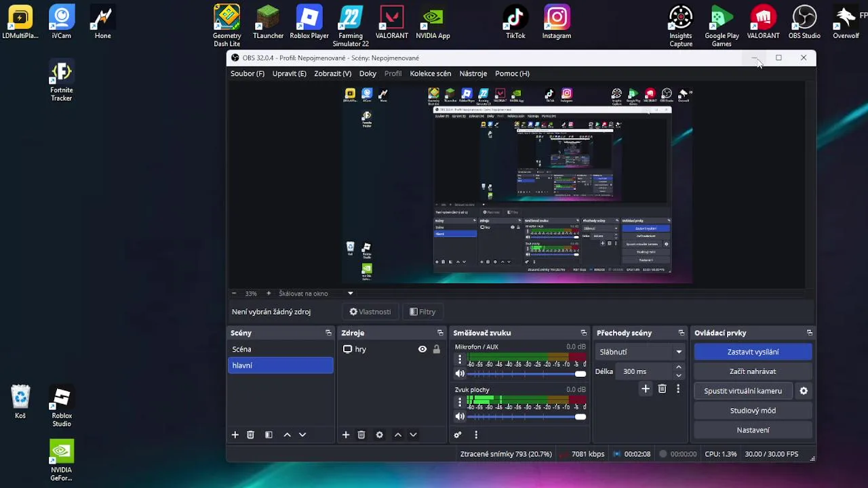Move the scene down in Scény list

302,435
